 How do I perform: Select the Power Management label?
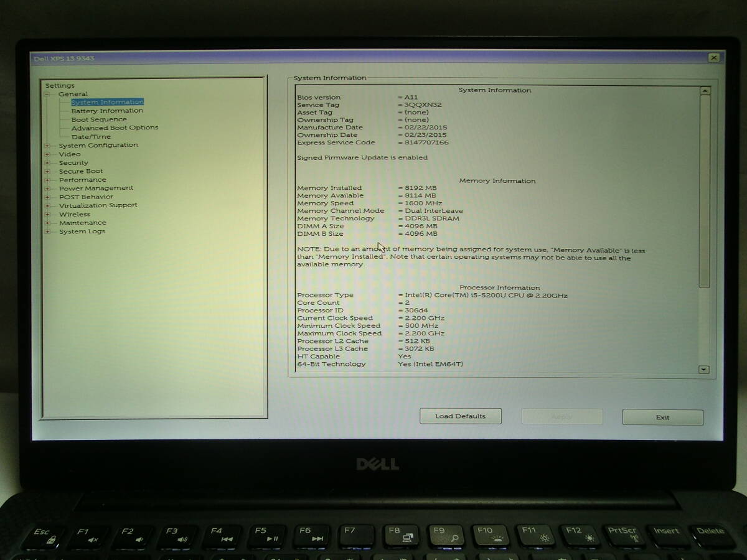pos(96,188)
